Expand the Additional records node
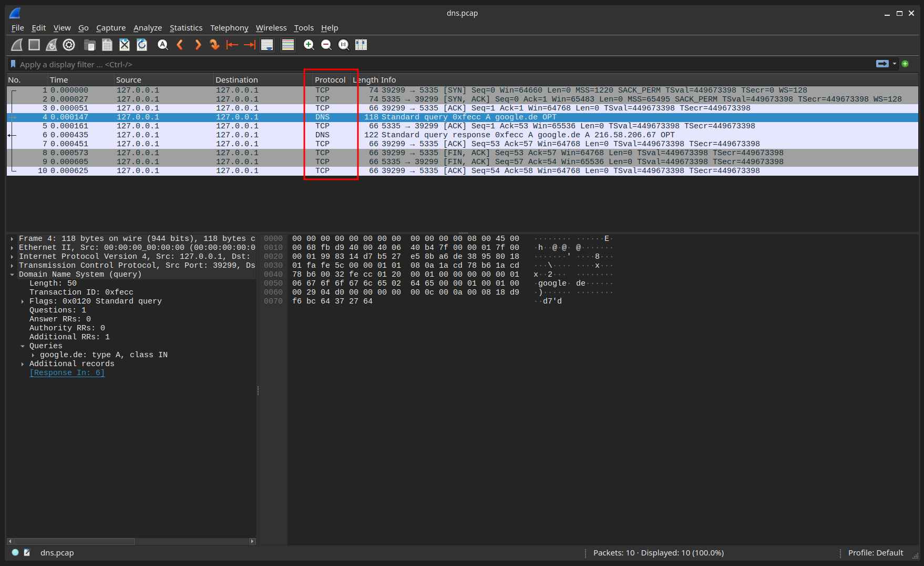 click(x=22, y=364)
